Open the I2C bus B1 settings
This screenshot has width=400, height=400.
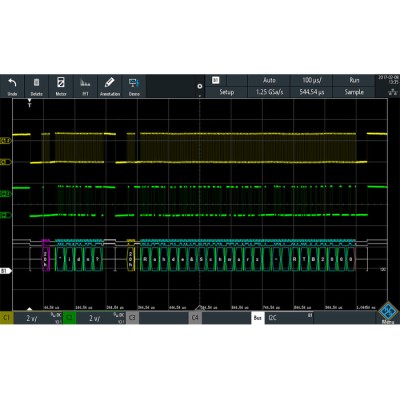(289, 318)
